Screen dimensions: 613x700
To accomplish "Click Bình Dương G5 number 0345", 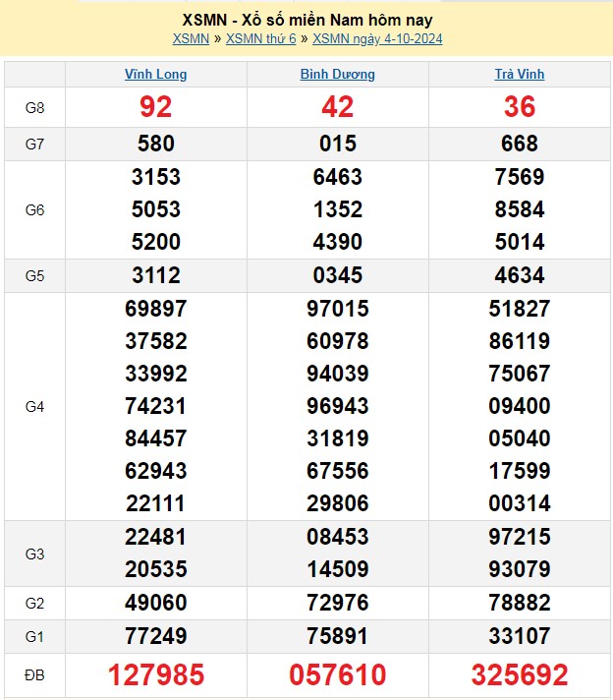I will pyautogui.click(x=337, y=275).
